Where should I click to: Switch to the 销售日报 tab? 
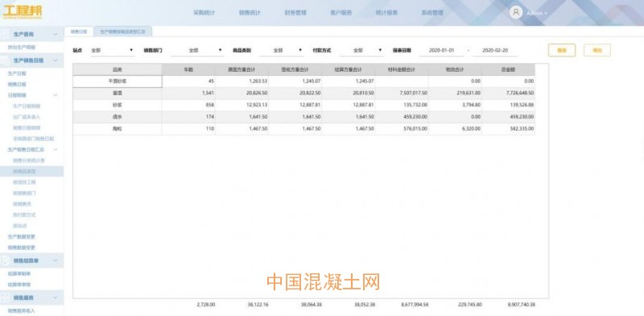[x=78, y=31]
